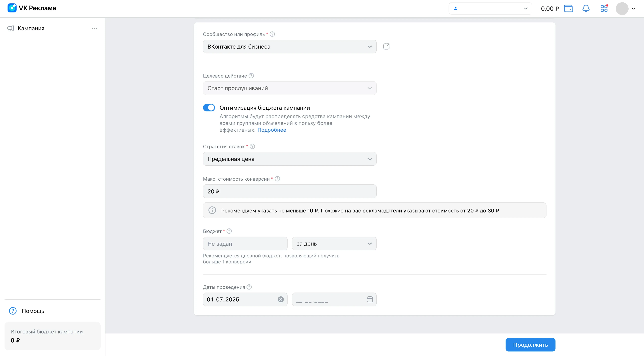
Task: Click the Не задан budget field
Action: 245,244
